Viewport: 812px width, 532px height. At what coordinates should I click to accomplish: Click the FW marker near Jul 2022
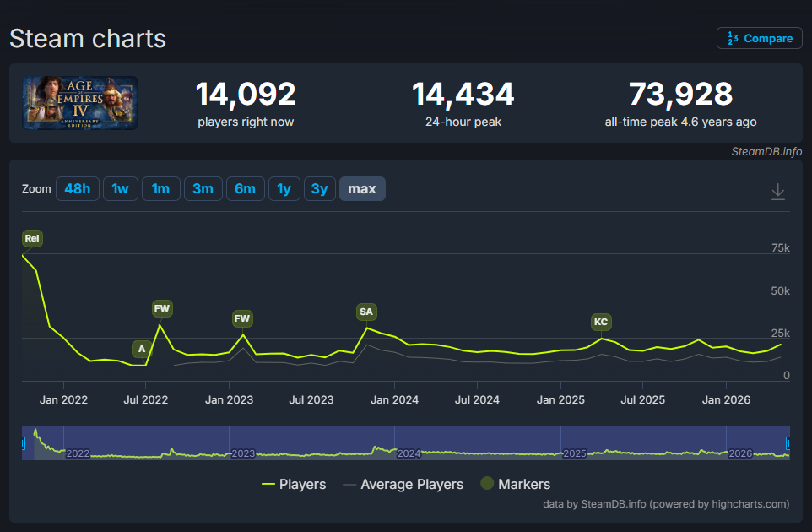[x=162, y=308]
